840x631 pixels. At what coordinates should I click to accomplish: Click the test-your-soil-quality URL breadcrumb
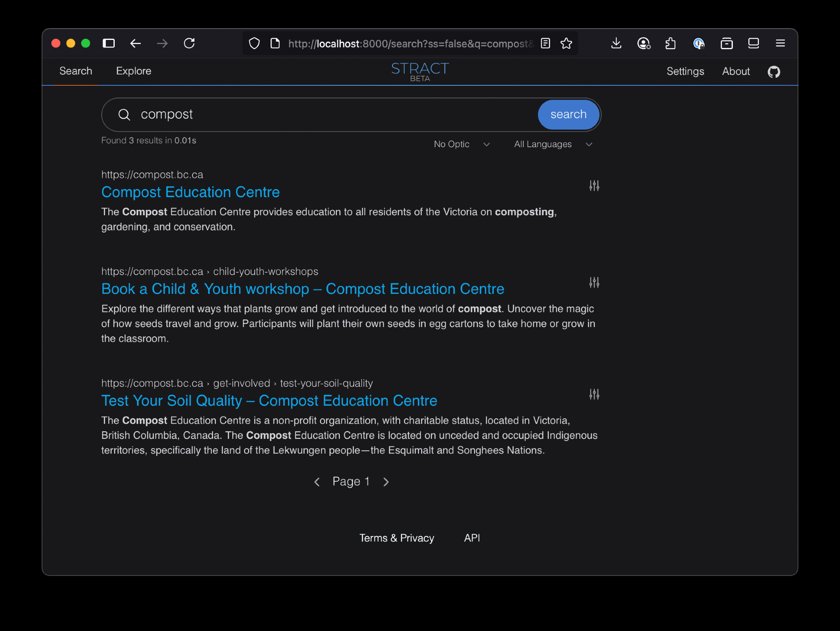327,383
